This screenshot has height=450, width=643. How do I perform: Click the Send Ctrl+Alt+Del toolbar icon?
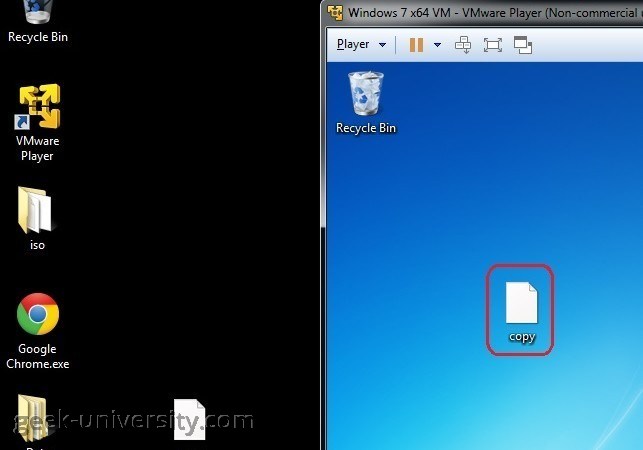coord(463,45)
